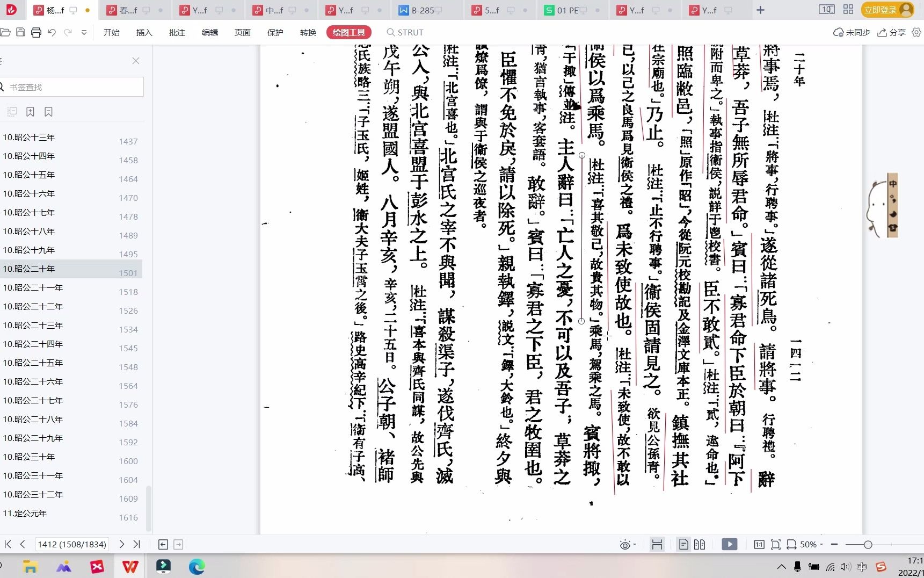The width and height of the screenshot is (924, 578).
Task: Save the document with the floppy icon
Action: click(20, 32)
